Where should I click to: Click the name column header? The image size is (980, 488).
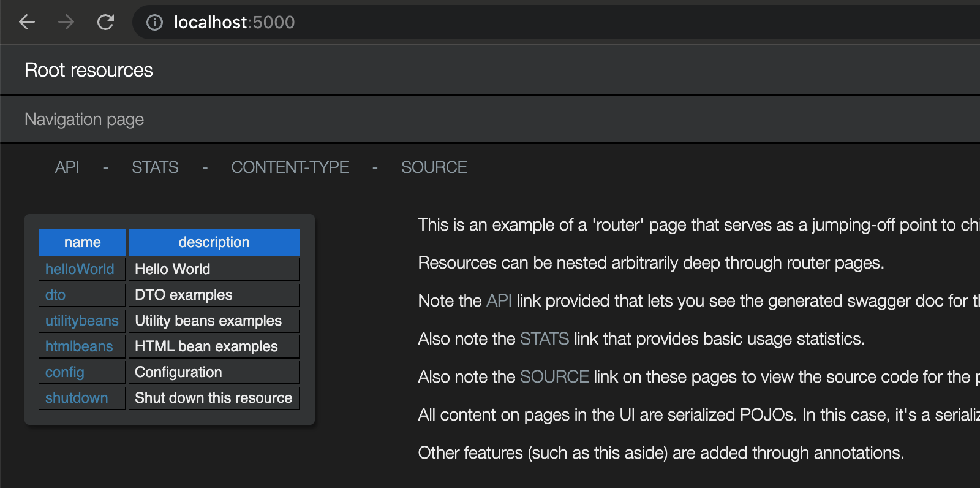coord(83,242)
